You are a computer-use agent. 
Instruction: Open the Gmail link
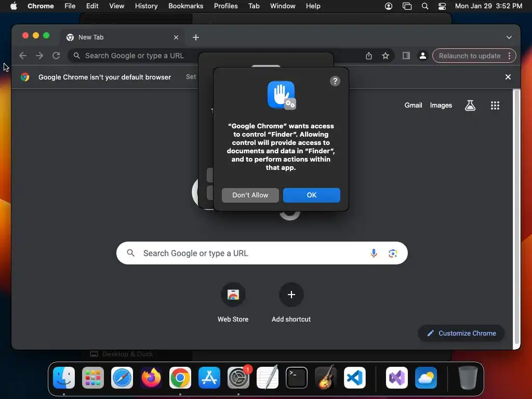coord(413,105)
